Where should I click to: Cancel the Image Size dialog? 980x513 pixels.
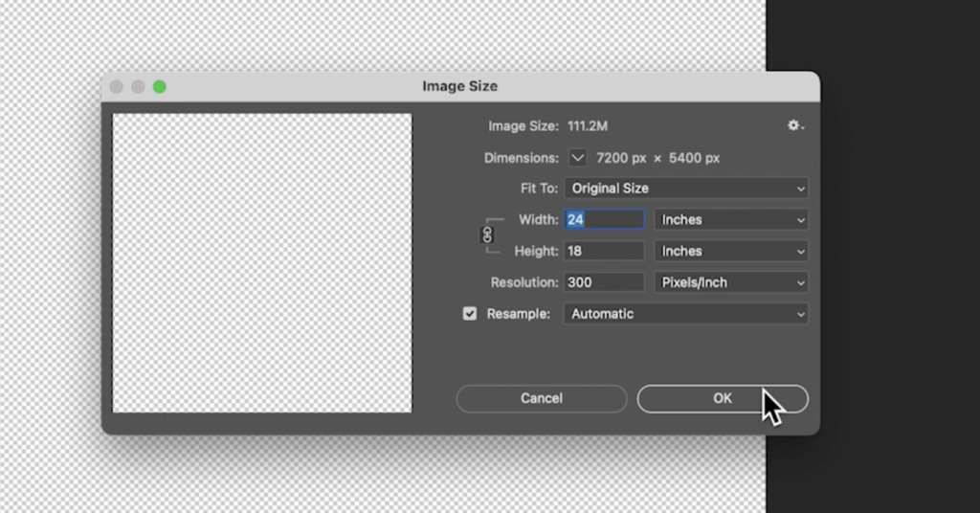542,399
